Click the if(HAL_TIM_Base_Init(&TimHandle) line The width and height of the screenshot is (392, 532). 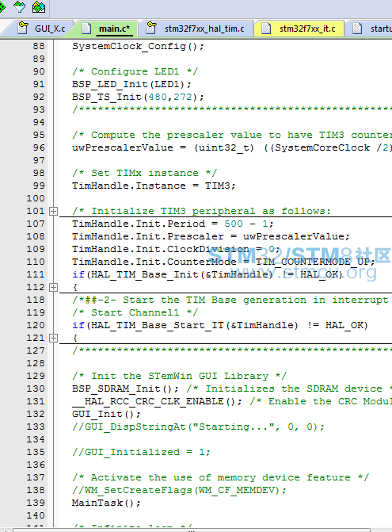(x=207, y=274)
